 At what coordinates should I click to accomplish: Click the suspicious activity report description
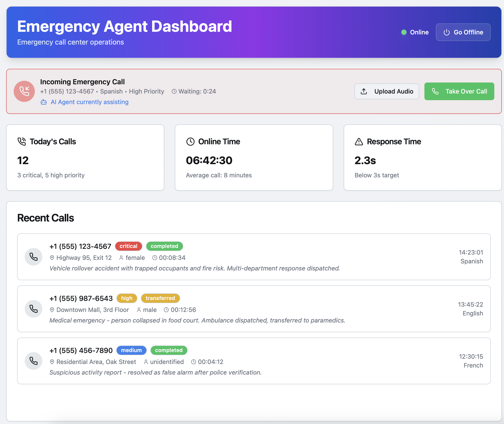point(155,372)
